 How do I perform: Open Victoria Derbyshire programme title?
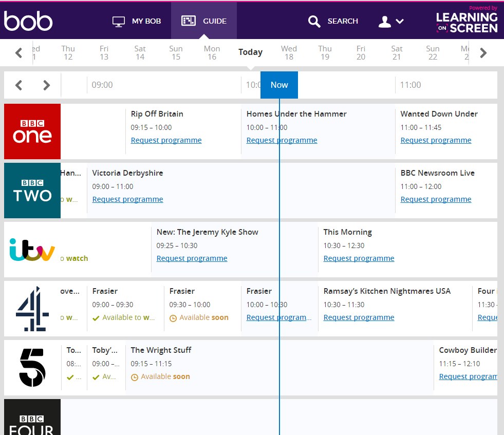point(127,173)
